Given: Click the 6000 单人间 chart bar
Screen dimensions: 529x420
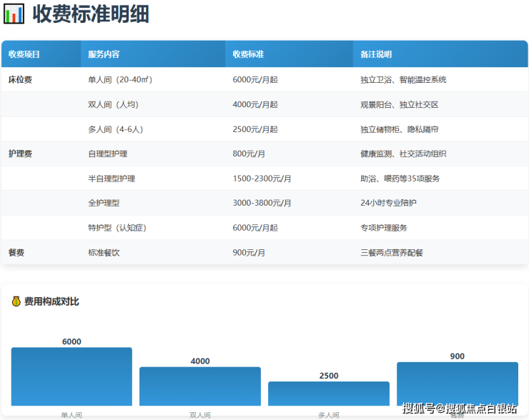Looking at the screenshot, I should 71,376.
